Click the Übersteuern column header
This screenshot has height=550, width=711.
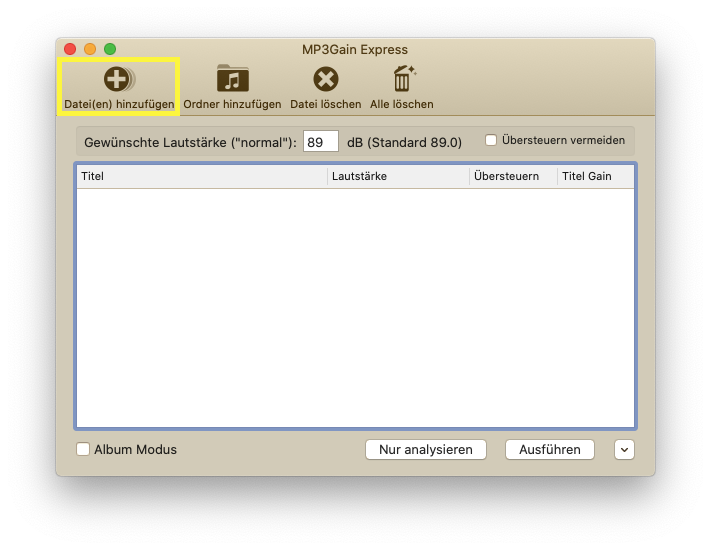[513, 176]
